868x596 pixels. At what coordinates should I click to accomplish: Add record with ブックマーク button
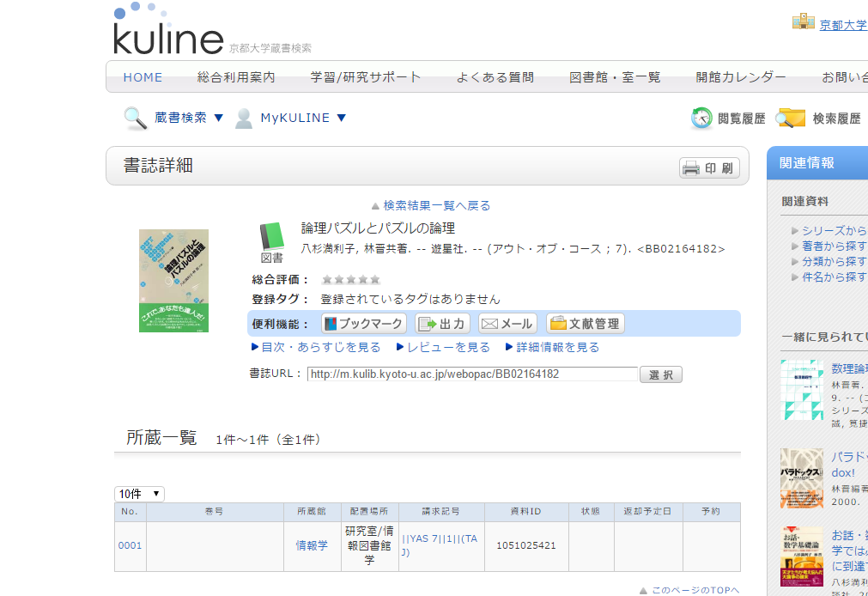363,324
